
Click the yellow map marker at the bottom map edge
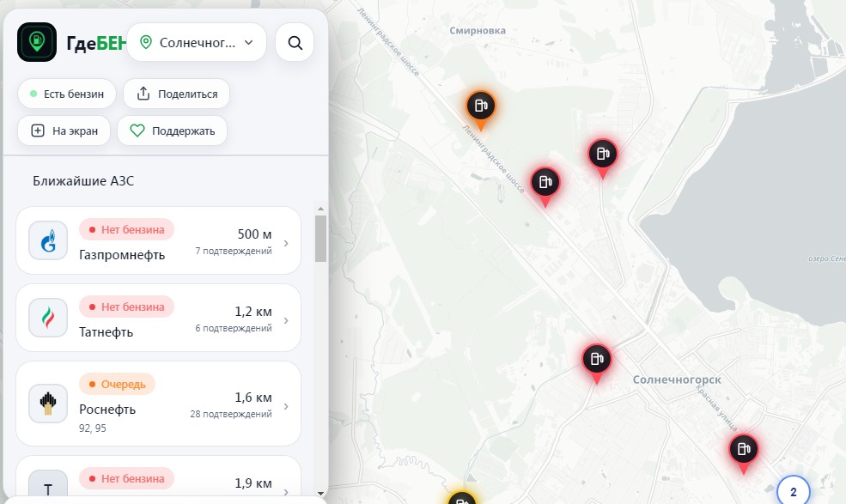(462, 499)
